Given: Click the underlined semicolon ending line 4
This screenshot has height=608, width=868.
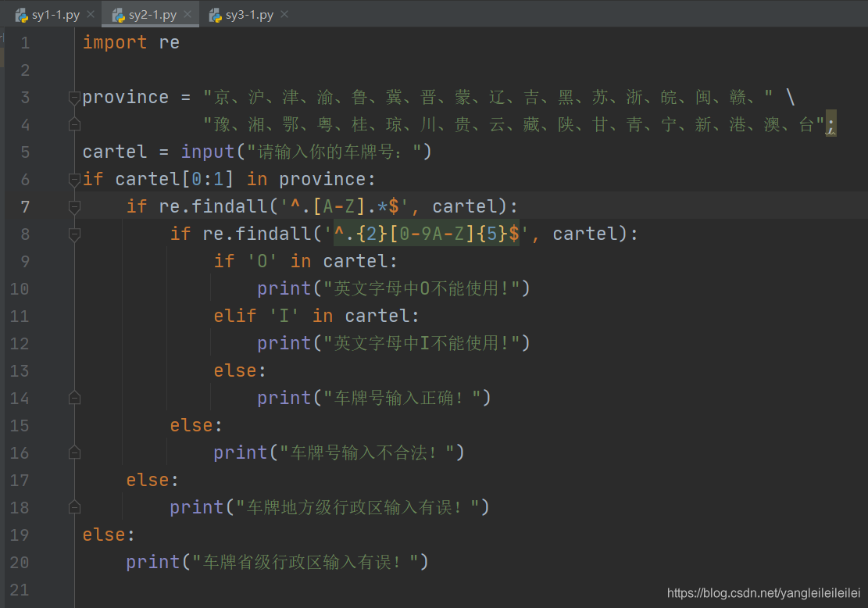Looking at the screenshot, I should click(831, 125).
